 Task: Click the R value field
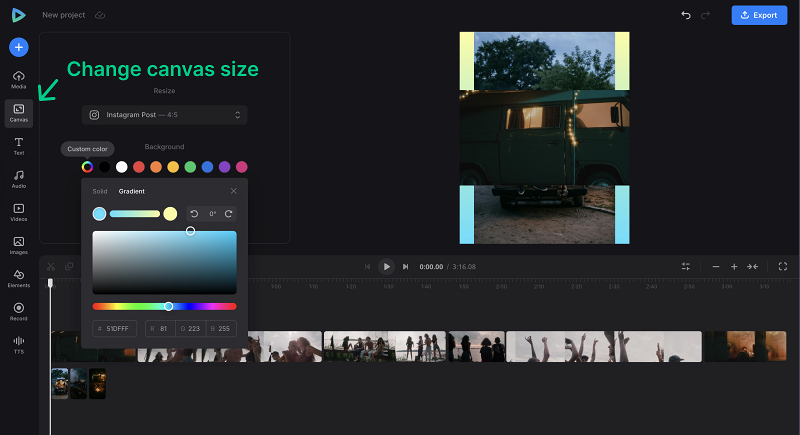[160, 328]
